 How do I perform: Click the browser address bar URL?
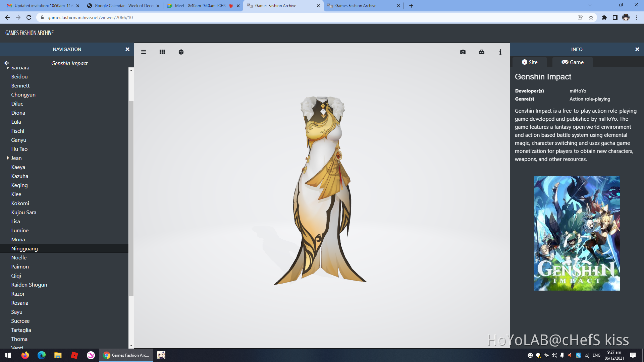click(x=90, y=17)
